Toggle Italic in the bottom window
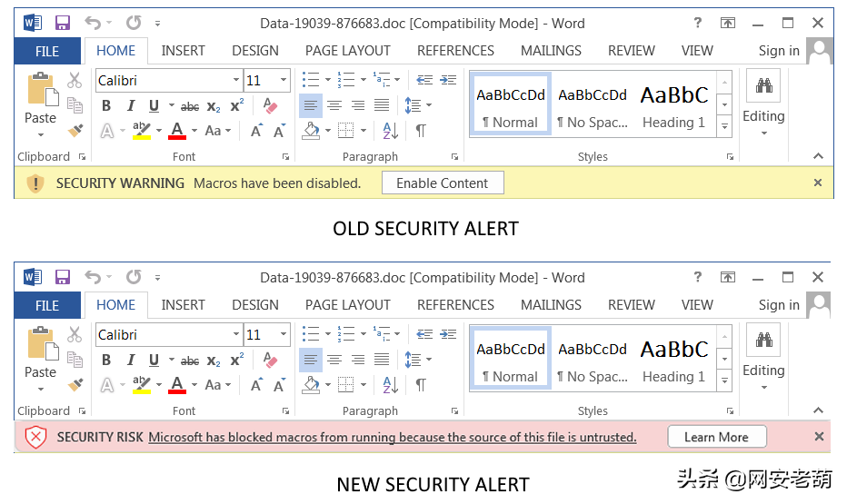The height and width of the screenshot is (504, 847). (x=130, y=361)
